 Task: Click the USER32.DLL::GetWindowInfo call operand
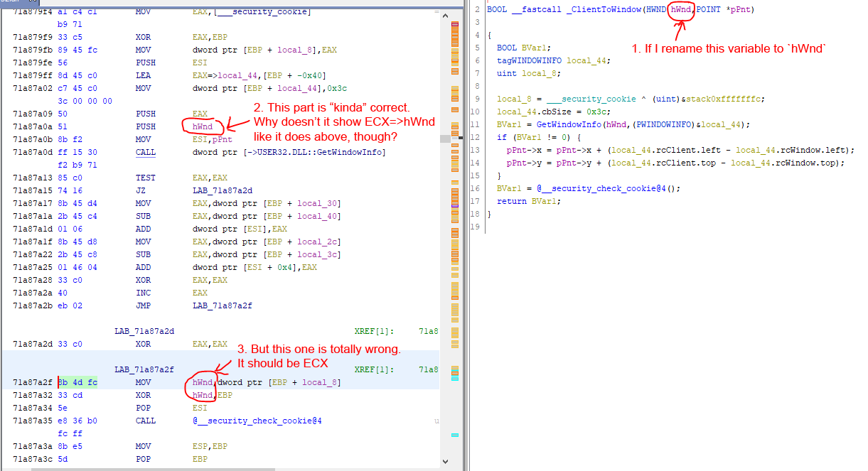click(x=289, y=152)
